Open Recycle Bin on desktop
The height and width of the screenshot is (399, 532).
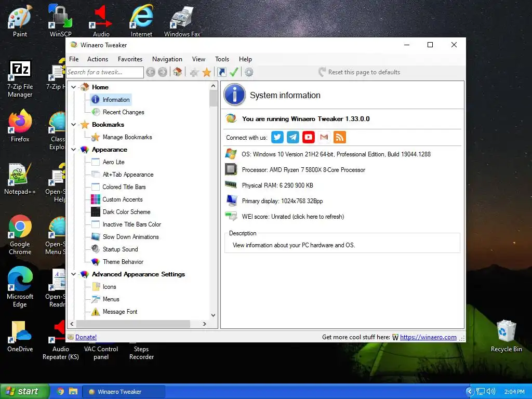pos(506,336)
